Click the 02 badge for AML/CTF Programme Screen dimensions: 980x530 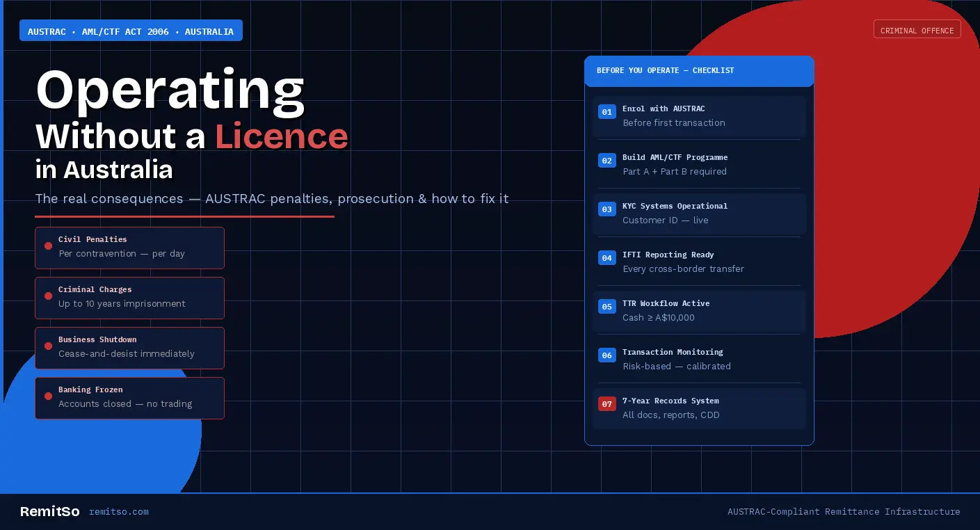pos(607,161)
